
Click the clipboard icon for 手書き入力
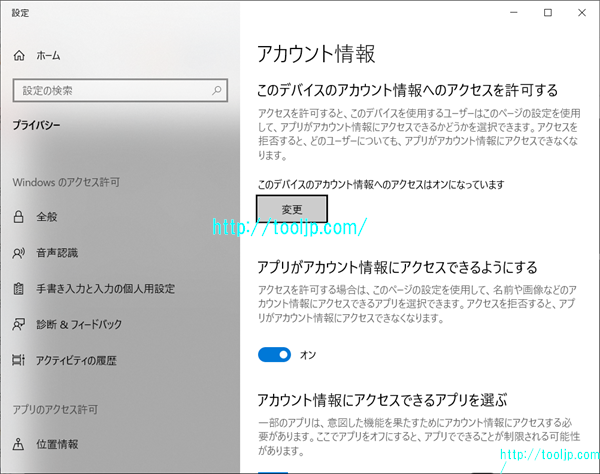pyautogui.click(x=18, y=289)
